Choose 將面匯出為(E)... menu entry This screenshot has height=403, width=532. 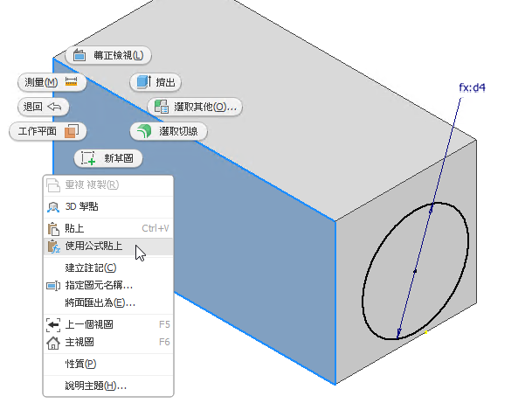coord(108,302)
